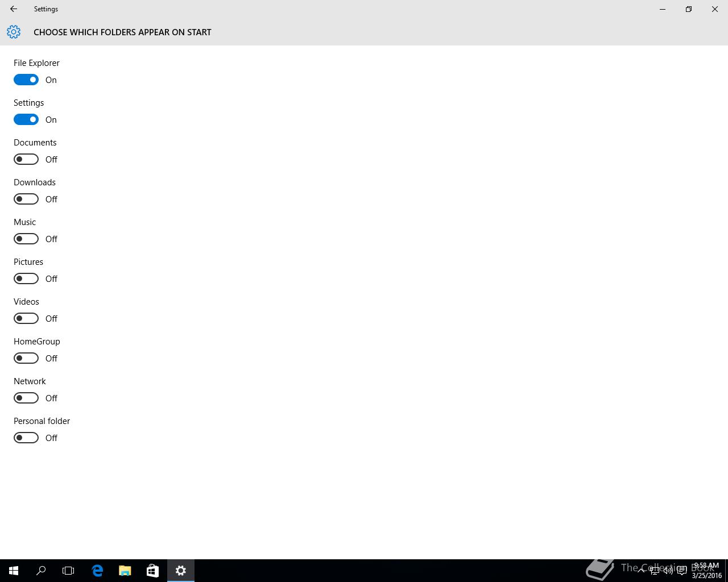728x582 pixels.
Task: Open Task View from the taskbar
Action: click(x=68, y=571)
